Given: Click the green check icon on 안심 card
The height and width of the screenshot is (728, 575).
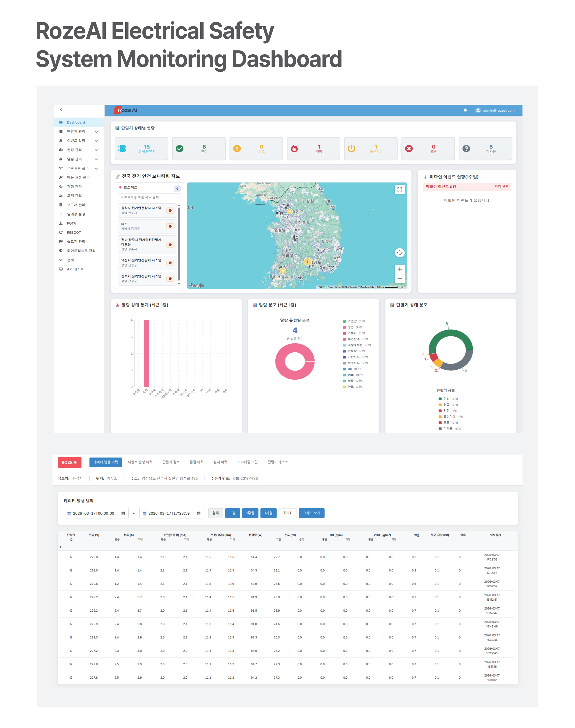Looking at the screenshot, I should coord(180,149).
